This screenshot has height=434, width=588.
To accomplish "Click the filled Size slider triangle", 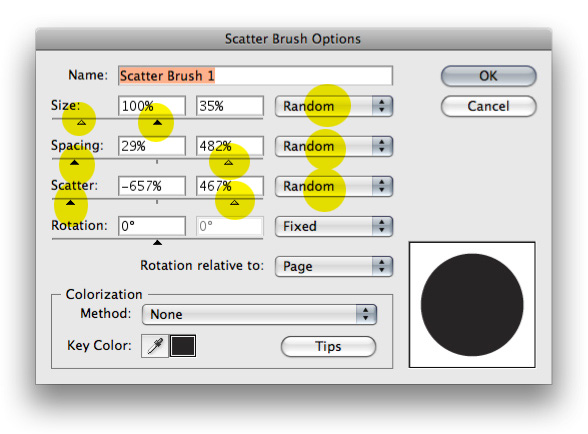I will pos(158,123).
